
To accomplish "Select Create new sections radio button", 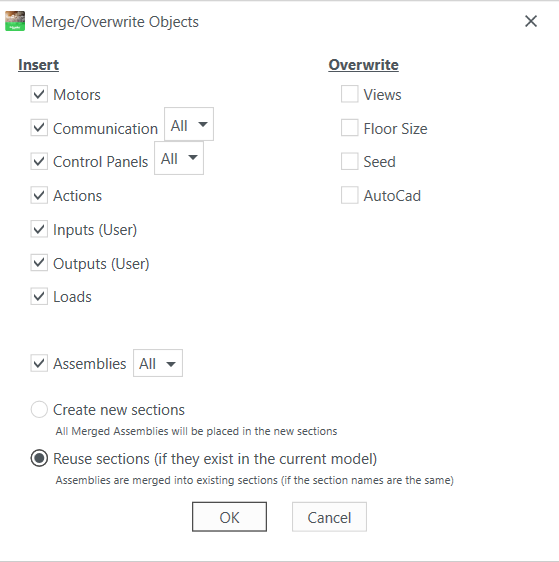I will [39, 409].
